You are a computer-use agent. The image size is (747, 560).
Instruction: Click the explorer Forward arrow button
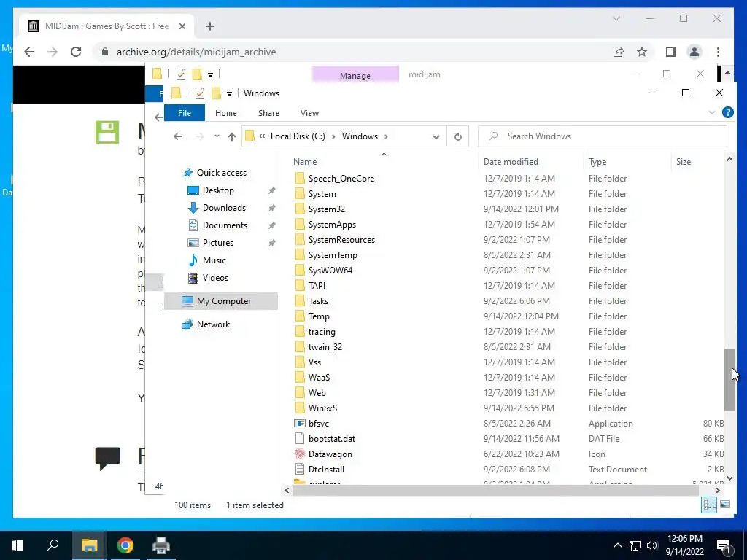pos(200,136)
